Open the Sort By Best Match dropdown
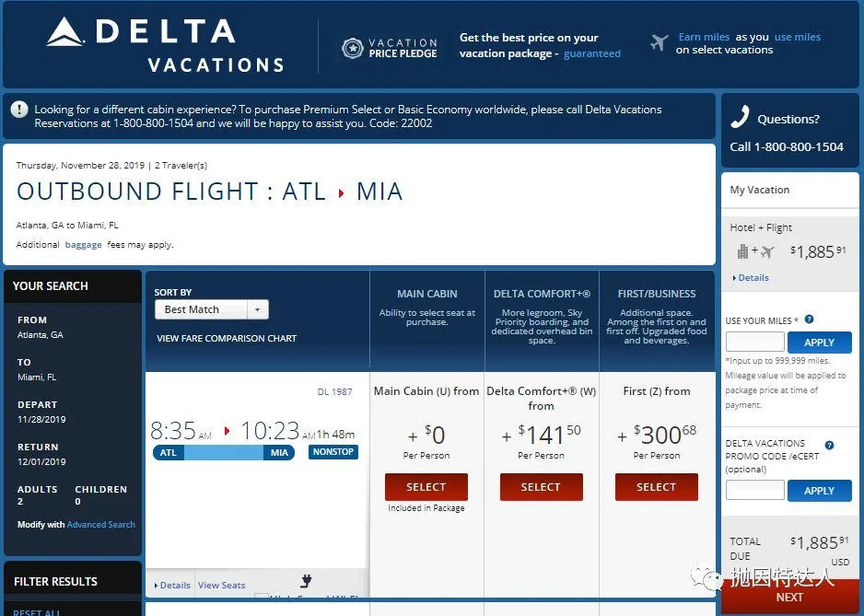 [x=211, y=309]
